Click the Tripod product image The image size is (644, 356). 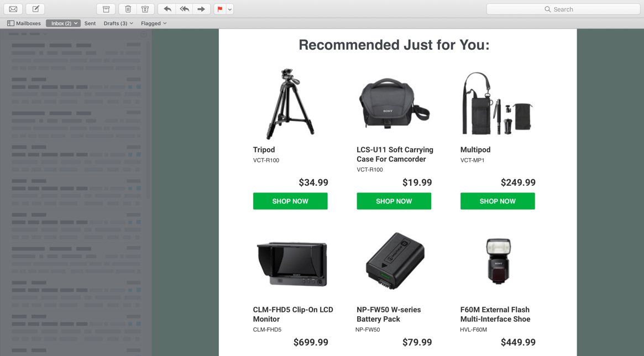point(290,104)
